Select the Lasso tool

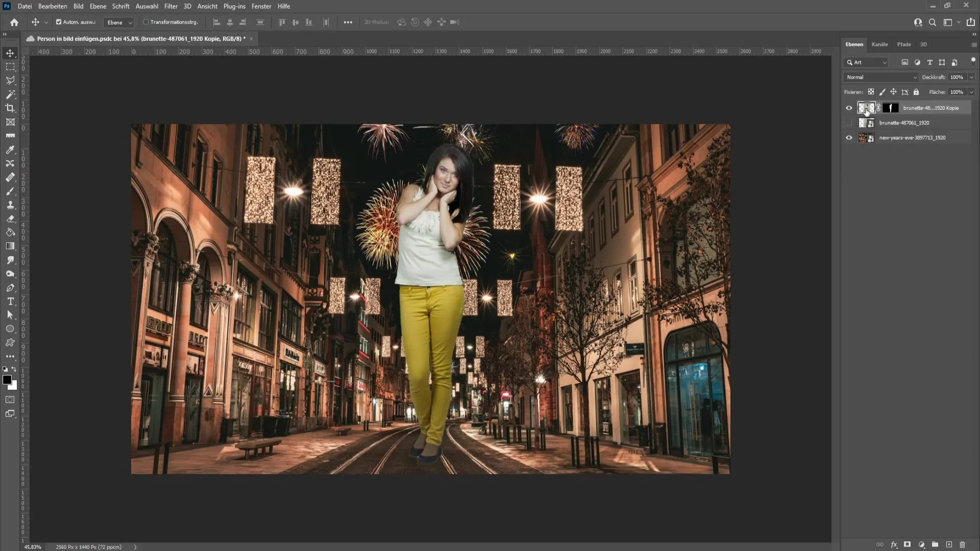click(x=10, y=80)
